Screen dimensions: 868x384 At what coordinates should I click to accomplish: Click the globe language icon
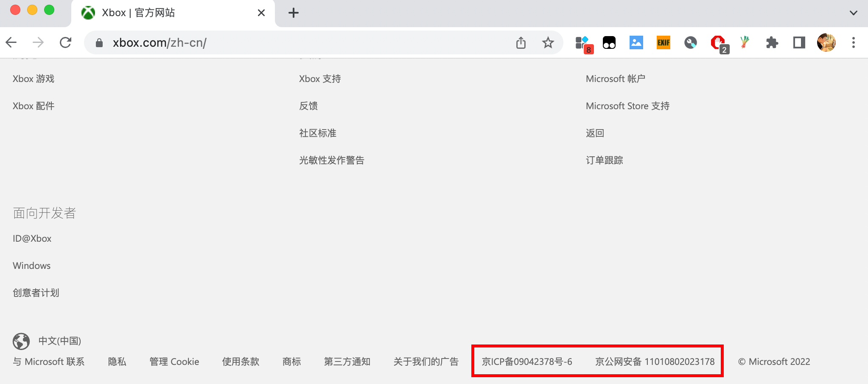(21, 341)
